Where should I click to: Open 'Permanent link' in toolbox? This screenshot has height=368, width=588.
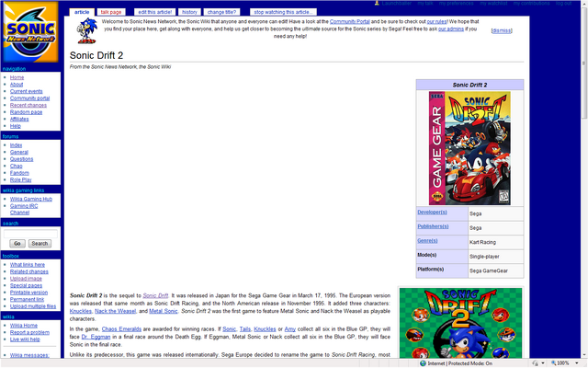click(27, 300)
